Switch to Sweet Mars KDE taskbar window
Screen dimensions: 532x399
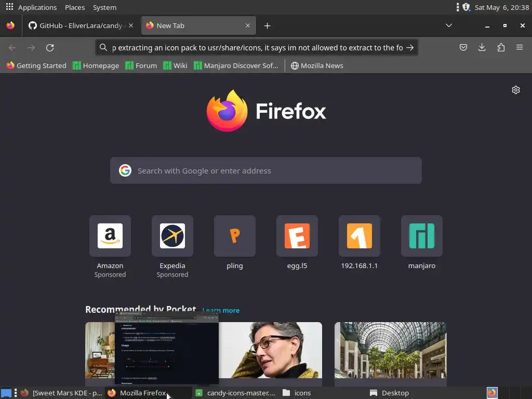pyautogui.click(x=62, y=393)
